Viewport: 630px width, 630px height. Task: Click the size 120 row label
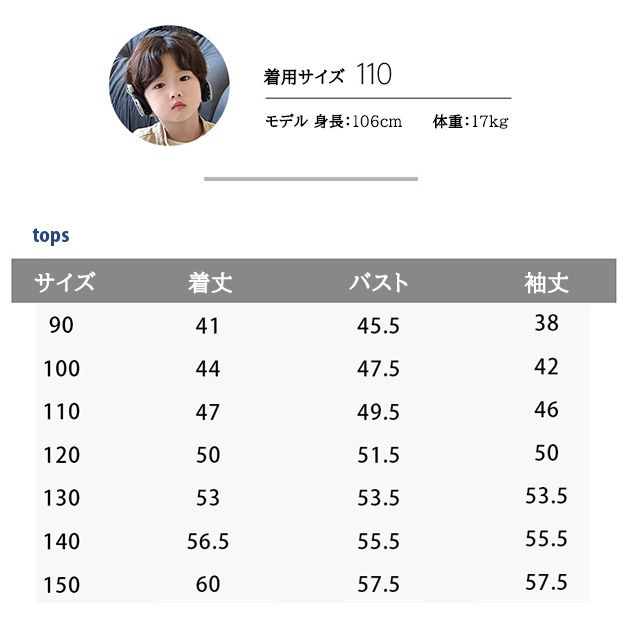coord(61,455)
